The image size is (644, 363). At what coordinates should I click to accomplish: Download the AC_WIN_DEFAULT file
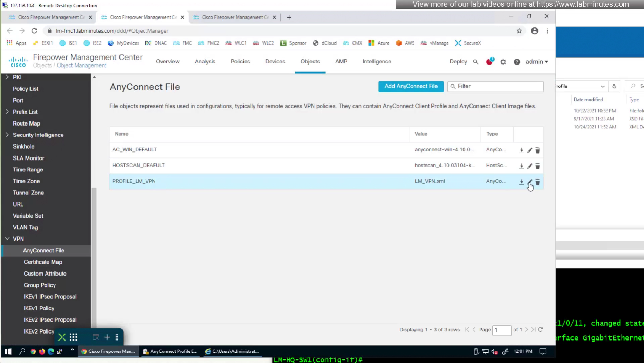pos(521,150)
